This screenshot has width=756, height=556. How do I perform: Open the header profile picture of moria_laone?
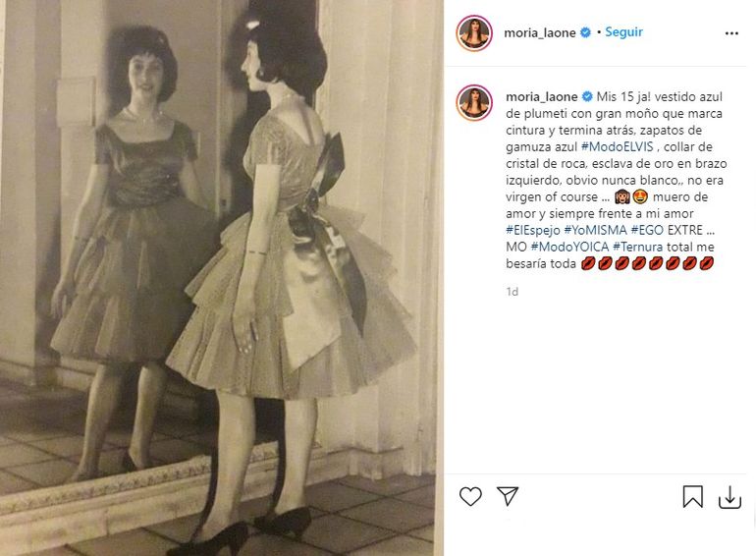click(474, 32)
